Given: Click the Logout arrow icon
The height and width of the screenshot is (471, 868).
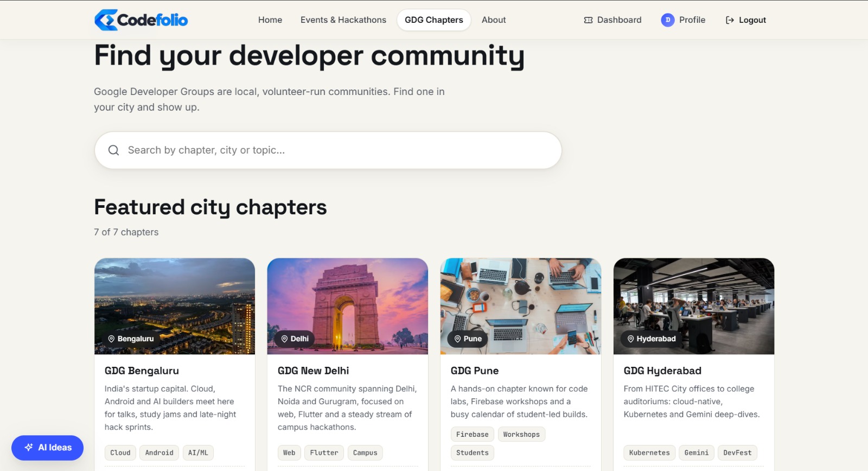Looking at the screenshot, I should click(730, 20).
